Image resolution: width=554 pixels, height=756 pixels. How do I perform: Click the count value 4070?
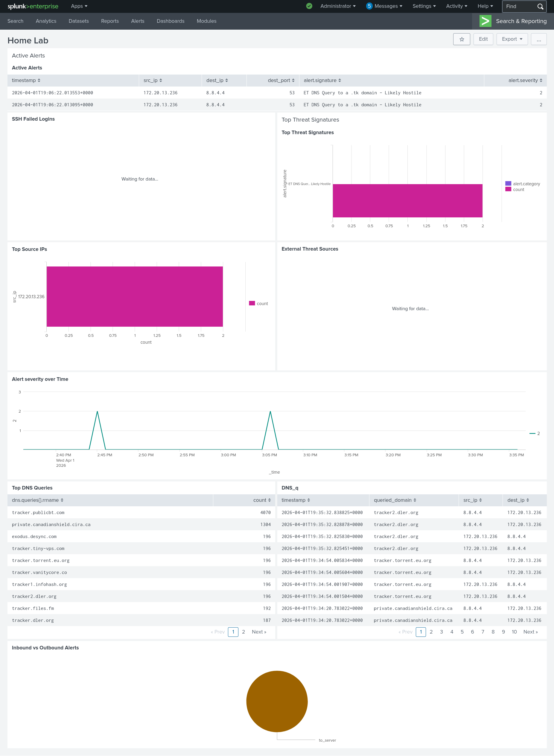pyautogui.click(x=265, y=513)
